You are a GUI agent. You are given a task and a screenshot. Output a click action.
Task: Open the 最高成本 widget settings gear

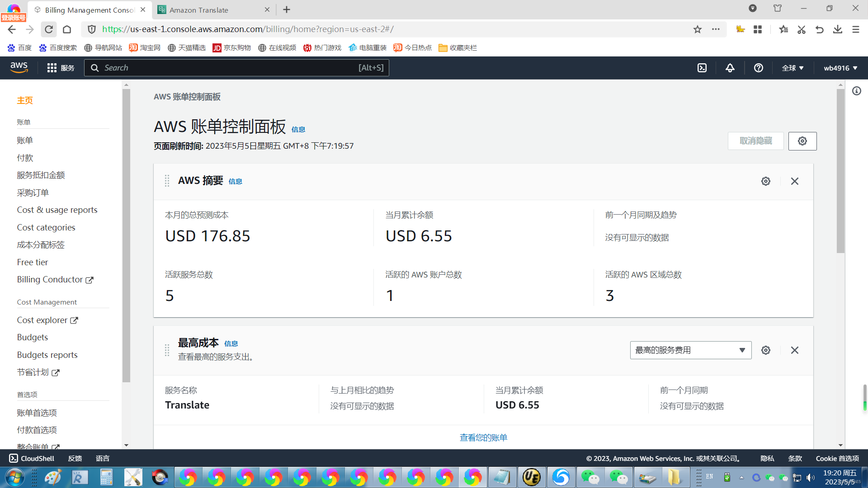765,350
